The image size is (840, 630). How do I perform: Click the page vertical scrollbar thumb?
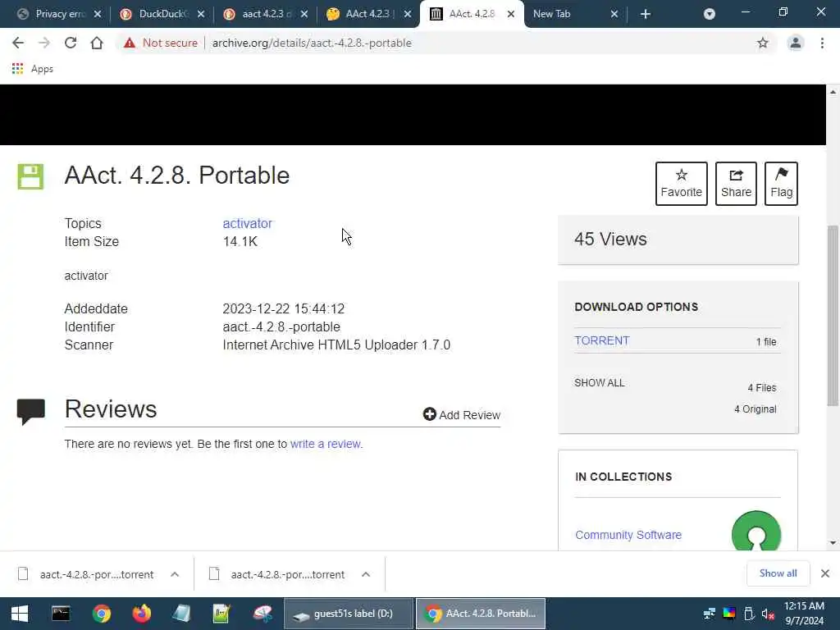(833, 316)
